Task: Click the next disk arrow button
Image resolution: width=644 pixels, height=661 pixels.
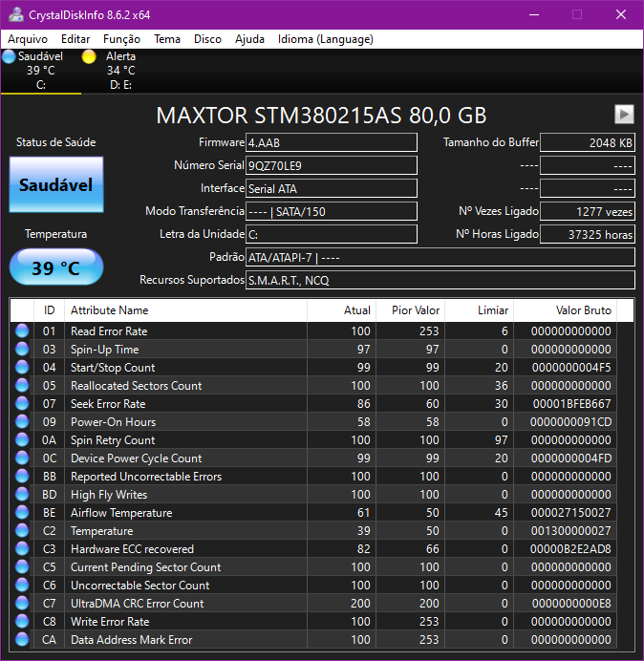Action: click(x=624, y=115)
